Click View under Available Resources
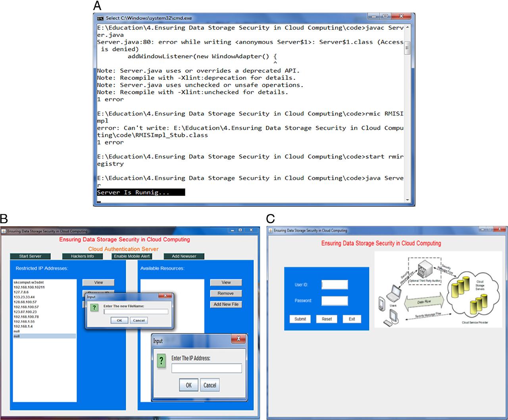This screenshot has height=420, width=508. [226, 283]
